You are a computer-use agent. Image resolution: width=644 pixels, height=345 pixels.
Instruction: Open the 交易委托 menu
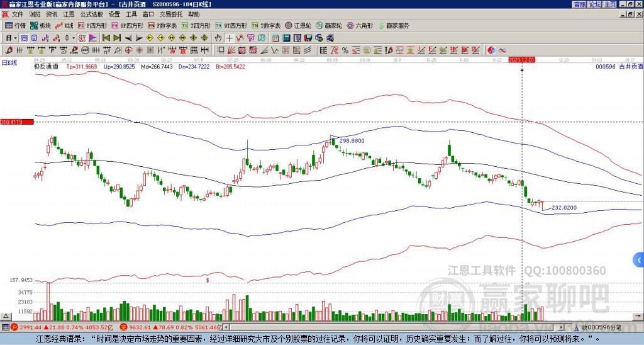[171, 14]
